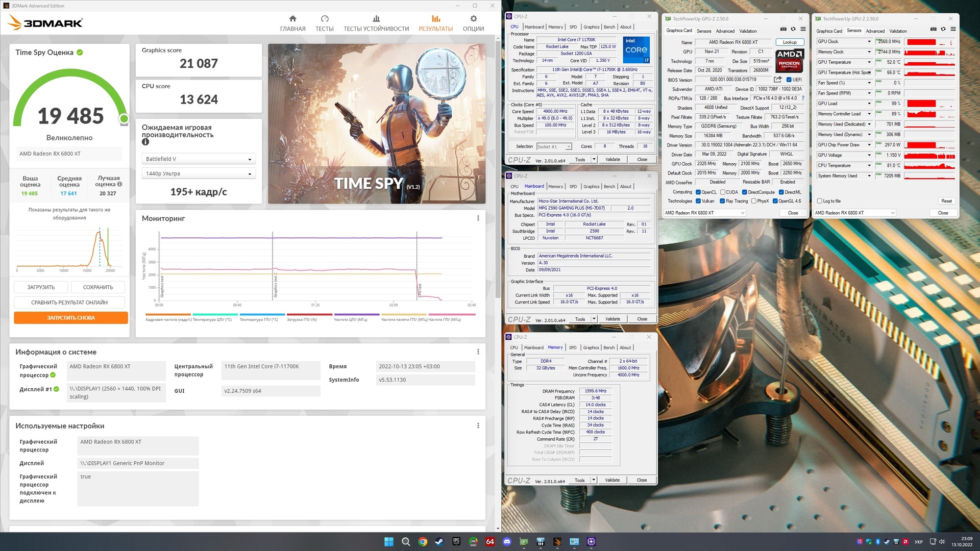Screen dimensions: 980x551
Task: Open the Memory Clock sensor dropdown
Action: pos(869,52)
